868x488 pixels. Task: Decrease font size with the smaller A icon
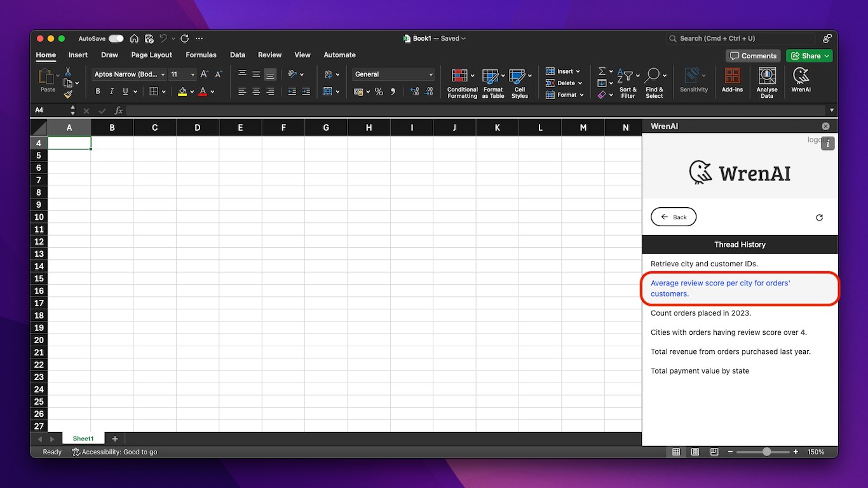tap(219, 74)
